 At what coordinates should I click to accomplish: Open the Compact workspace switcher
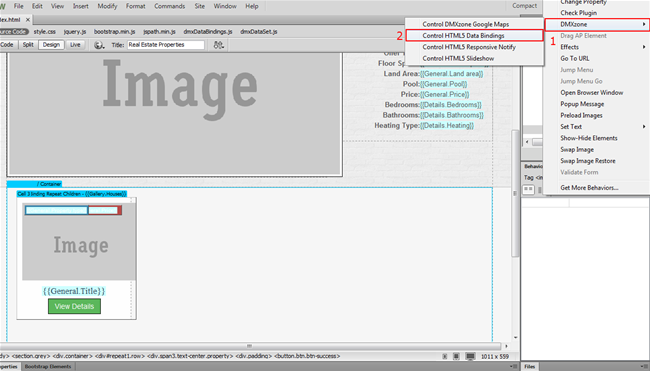click(524, 6)
